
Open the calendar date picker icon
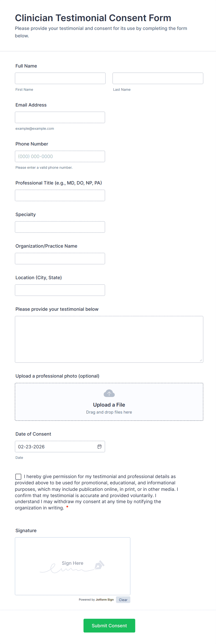point(99,447)
